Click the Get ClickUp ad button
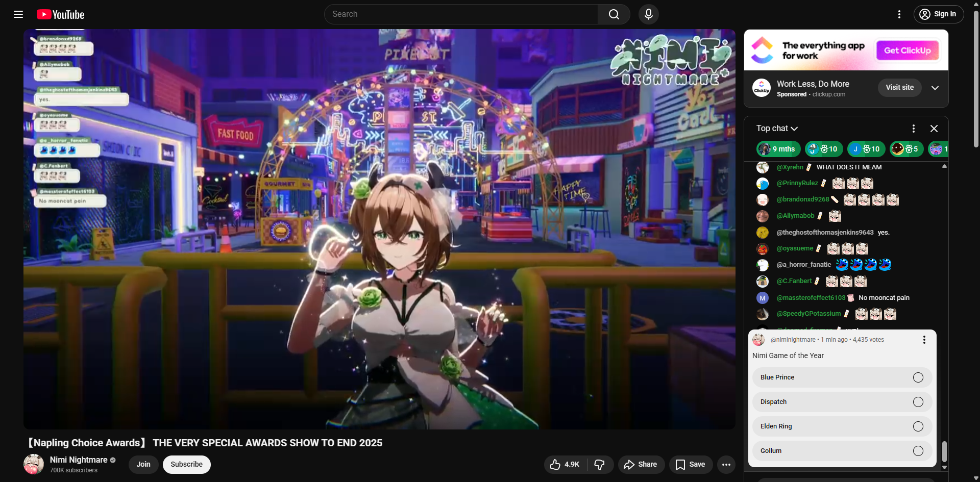The image size is (980, 482). (908, 50)
